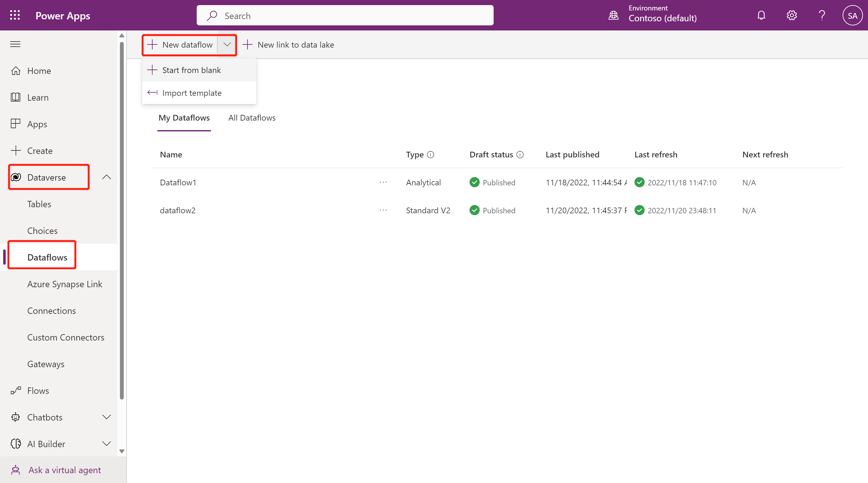Open the SA account avatar menu
The width and height of the screenshot is (868, 483).
tap(852, 16)
